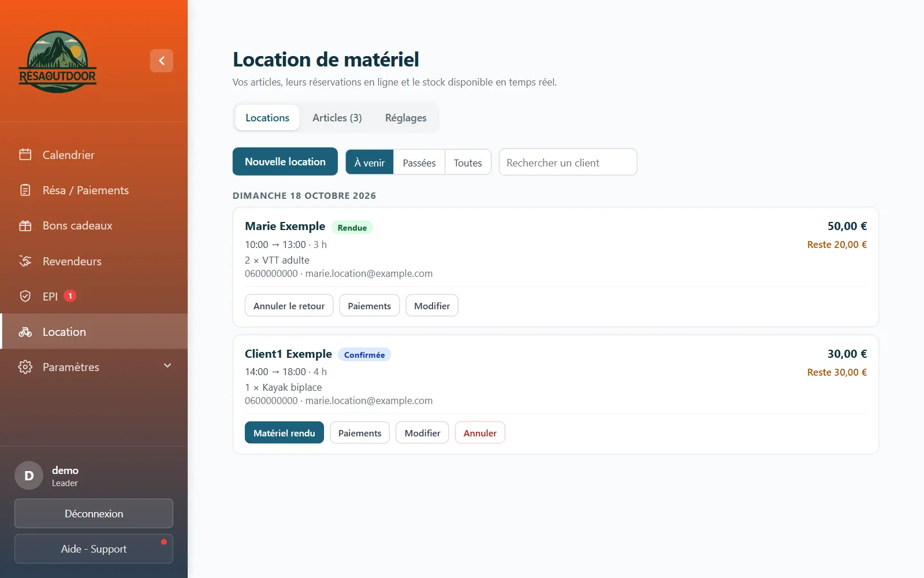Switch to the Articles (3) tab
This screenshot has height=578, width=924.
click(x=337, y=118)
